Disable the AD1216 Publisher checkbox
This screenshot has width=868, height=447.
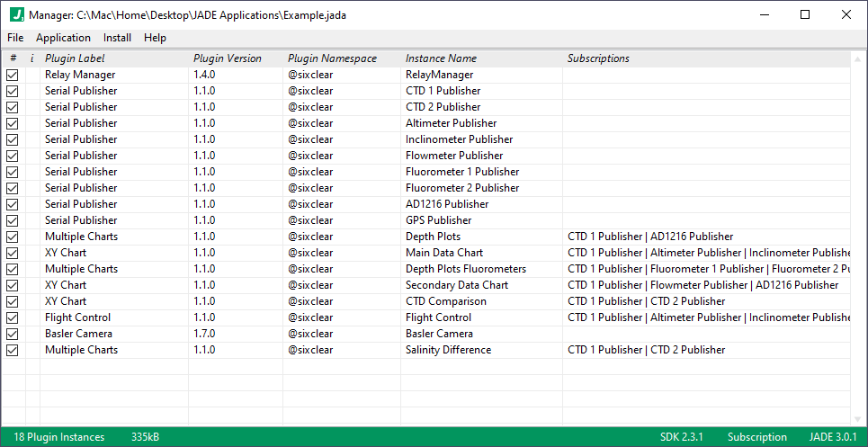click(13, 204)
